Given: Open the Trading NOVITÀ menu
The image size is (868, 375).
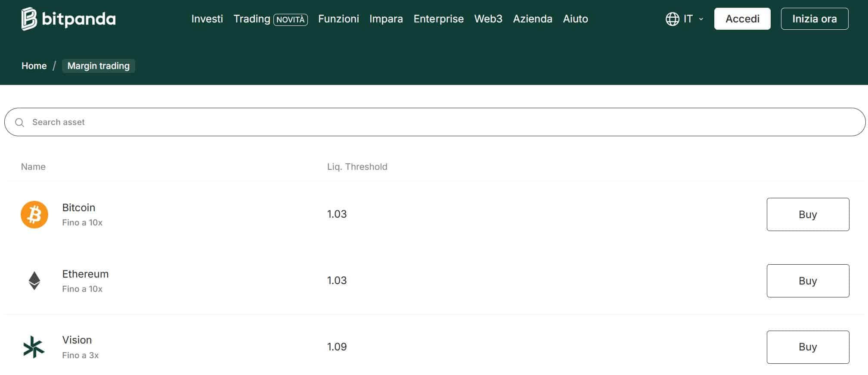Looking at the screenshot, I should [x=270, y=19].
